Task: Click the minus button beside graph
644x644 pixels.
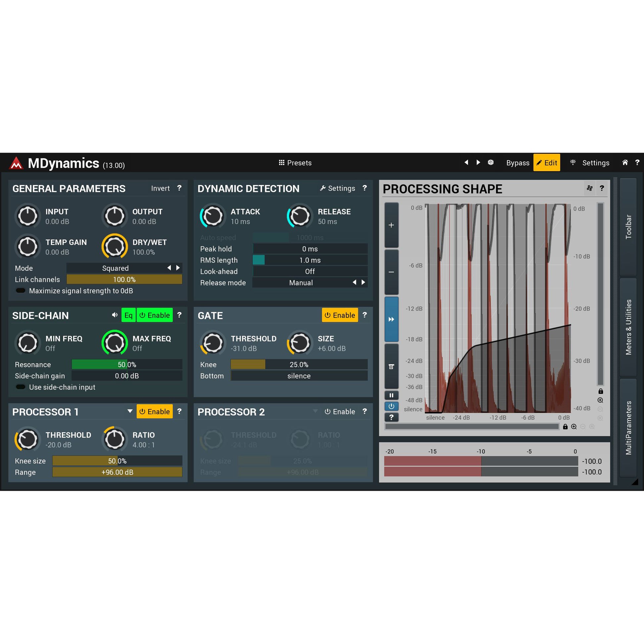Action: [x=391, y=272]
